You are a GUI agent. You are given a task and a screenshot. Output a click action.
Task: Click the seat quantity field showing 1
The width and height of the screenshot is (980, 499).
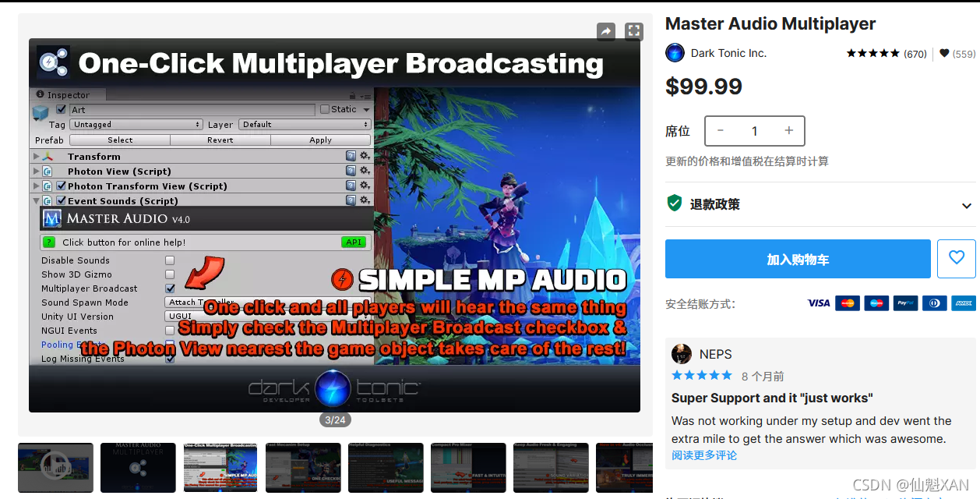coord(754,131)
